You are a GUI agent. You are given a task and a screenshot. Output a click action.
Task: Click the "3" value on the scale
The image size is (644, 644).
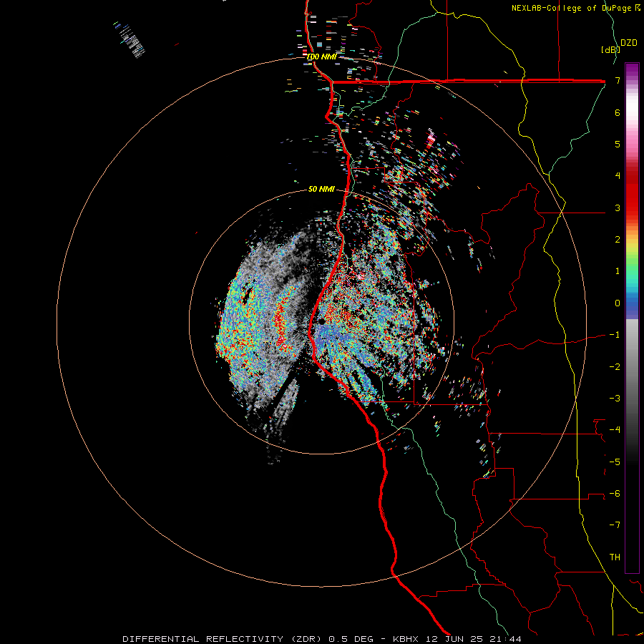tap(618, 208)
